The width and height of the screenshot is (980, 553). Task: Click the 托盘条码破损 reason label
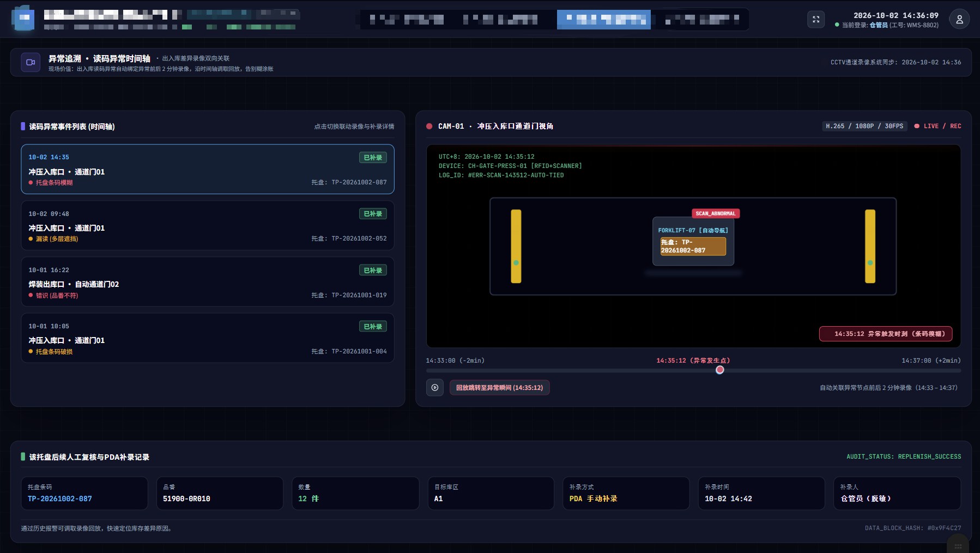(54, 352)
